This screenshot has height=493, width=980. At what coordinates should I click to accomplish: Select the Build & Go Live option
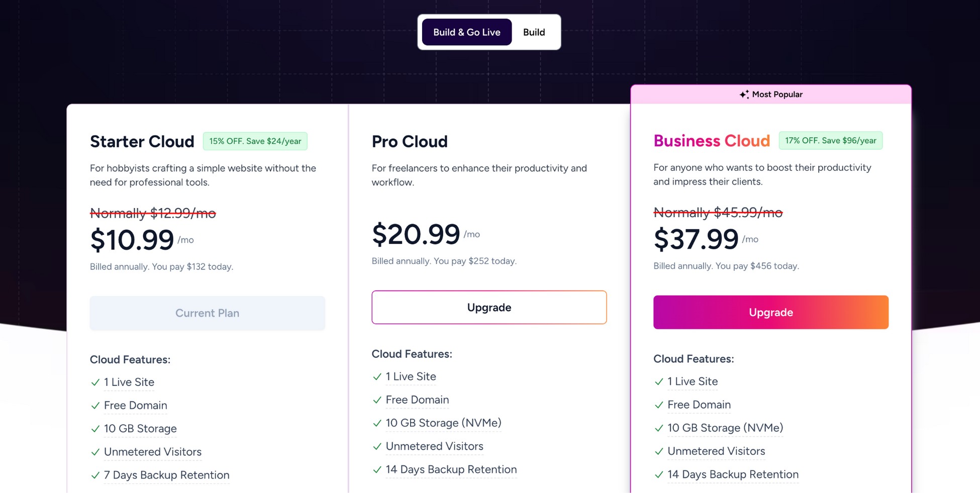(466, 32)
